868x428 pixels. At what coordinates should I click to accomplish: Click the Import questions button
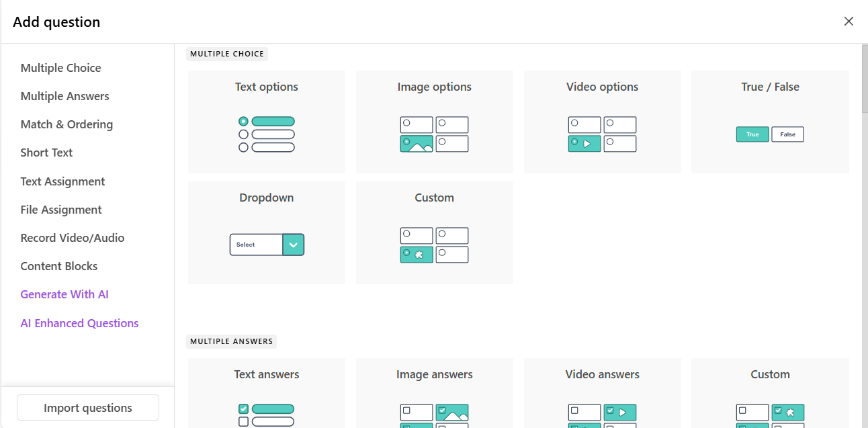coord(88,408)
